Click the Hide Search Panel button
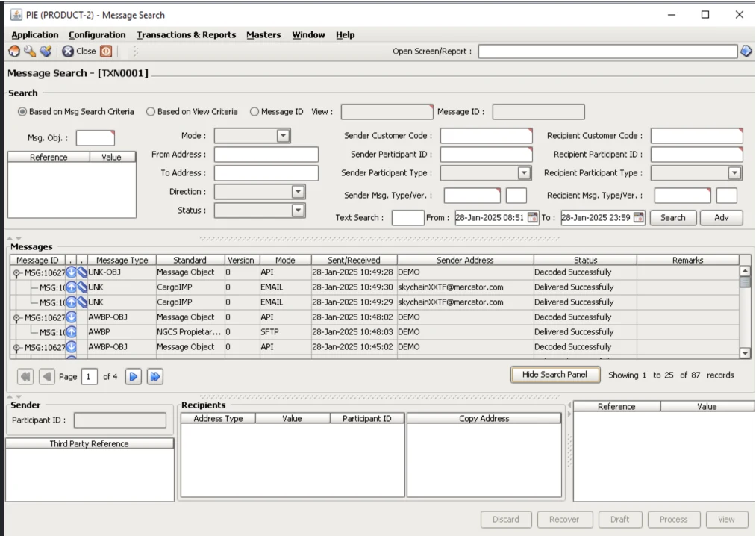Viewport: 756px width, 536px height. point(555,375)
